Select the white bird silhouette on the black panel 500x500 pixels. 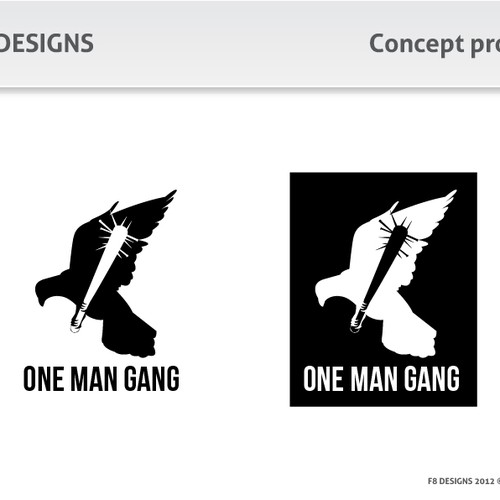click(x=386, y=273)
